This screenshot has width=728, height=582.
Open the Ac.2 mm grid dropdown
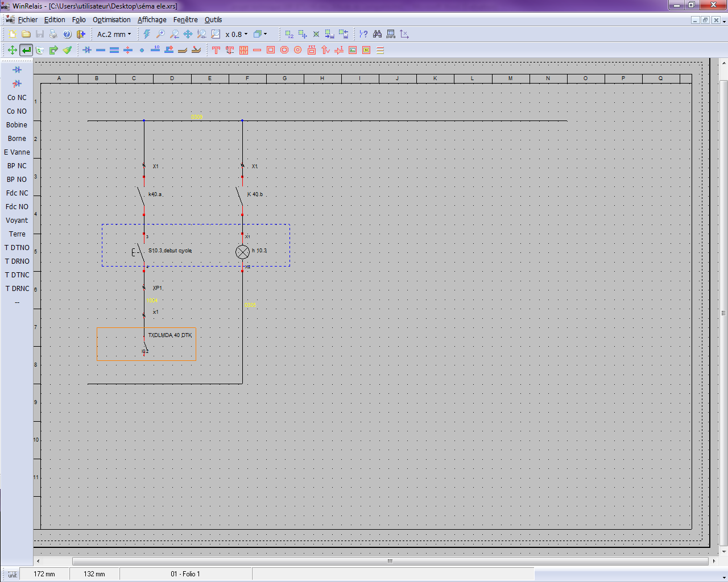tap(114, 34)
